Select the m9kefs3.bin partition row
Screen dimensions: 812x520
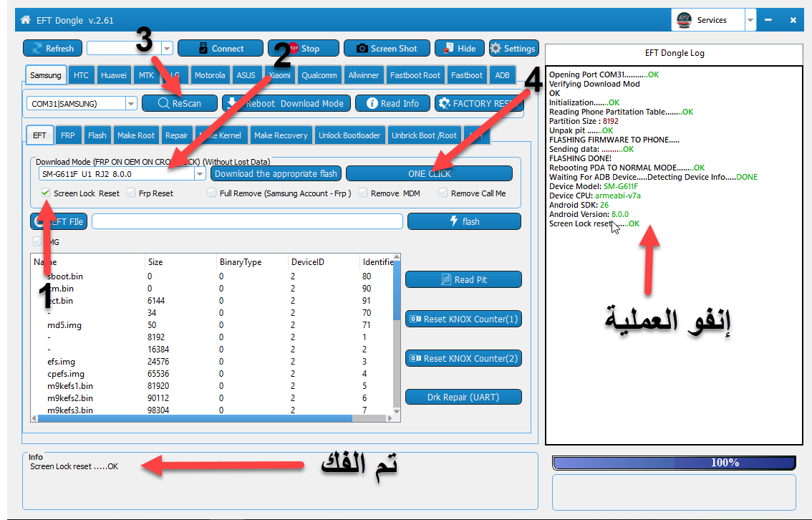pos(213,410)
